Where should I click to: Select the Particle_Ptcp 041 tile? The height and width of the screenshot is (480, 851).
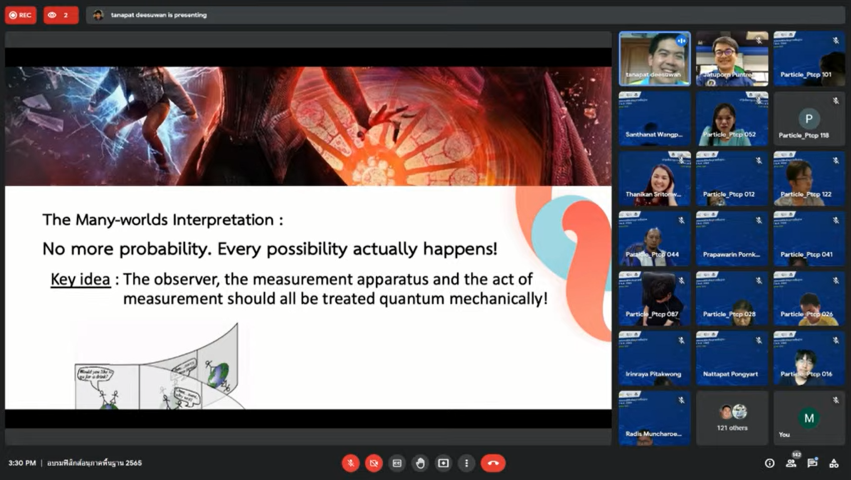click(x=809, y=238)
